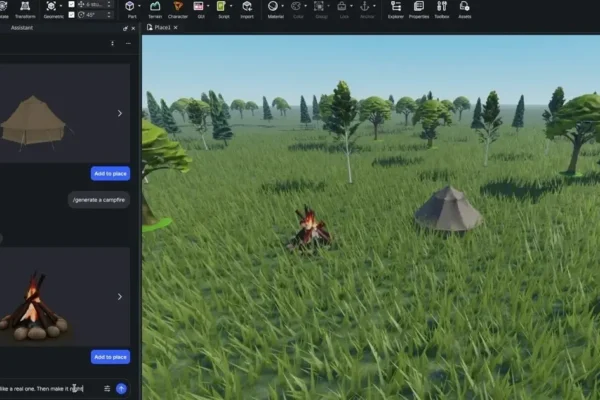
Task: Open the Toolbox panel
Action: click(441, 9)
